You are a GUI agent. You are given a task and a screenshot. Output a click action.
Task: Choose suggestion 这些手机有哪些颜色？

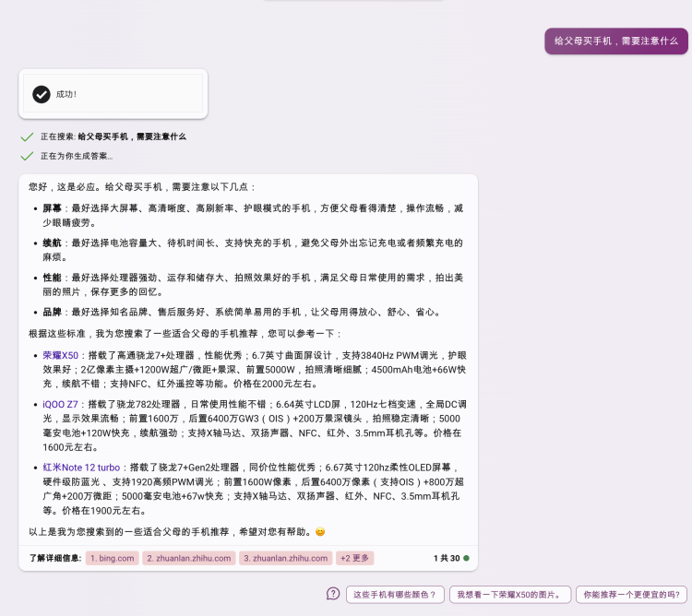(x=396, y=595)
